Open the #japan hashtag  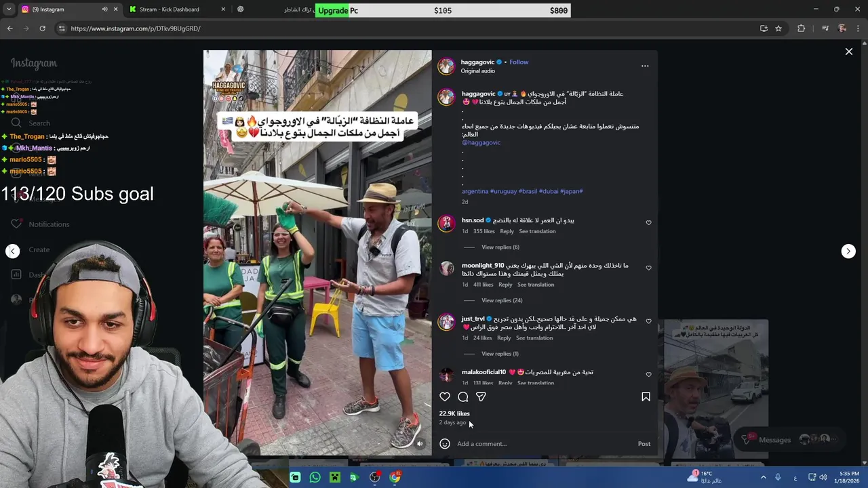coord(572,191)
